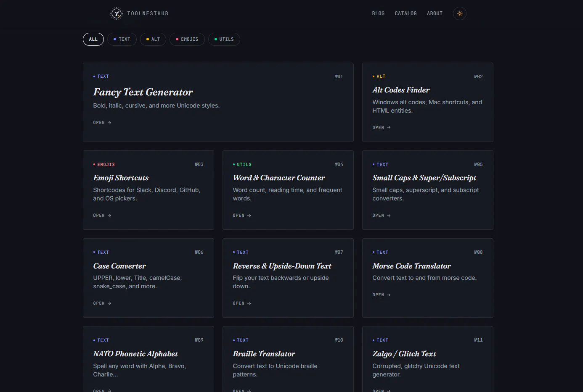Image resolution: width=583 pixels, height=392 pixels.
Task: Click 'Word count, reading time' description
Action: coord(287,194)
